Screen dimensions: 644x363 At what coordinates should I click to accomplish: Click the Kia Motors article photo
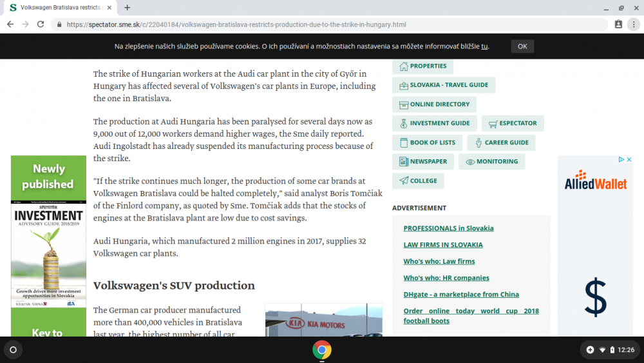324,320
